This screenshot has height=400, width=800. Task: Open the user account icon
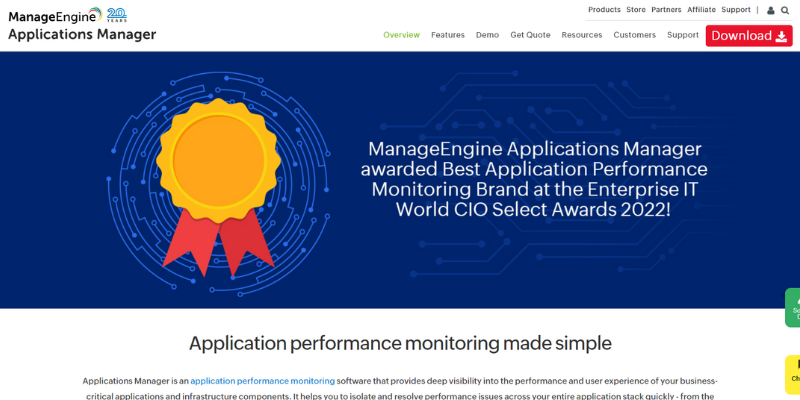click(x=770, y=10)
